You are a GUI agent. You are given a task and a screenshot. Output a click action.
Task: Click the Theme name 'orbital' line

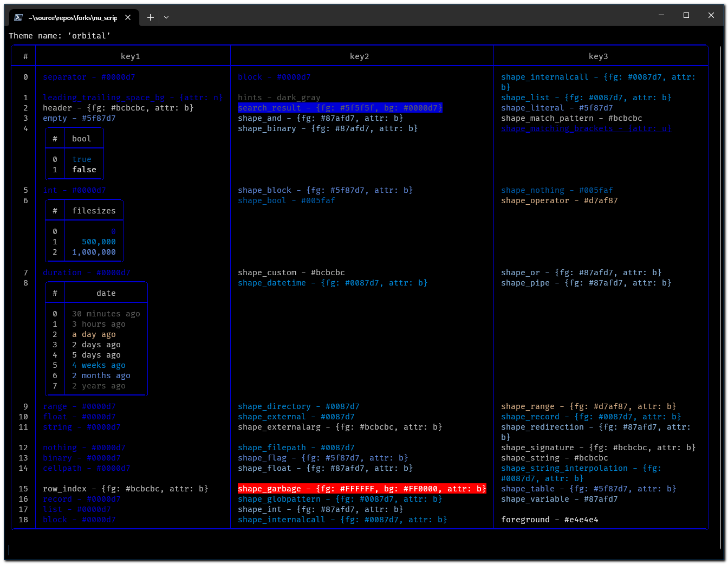60,36
